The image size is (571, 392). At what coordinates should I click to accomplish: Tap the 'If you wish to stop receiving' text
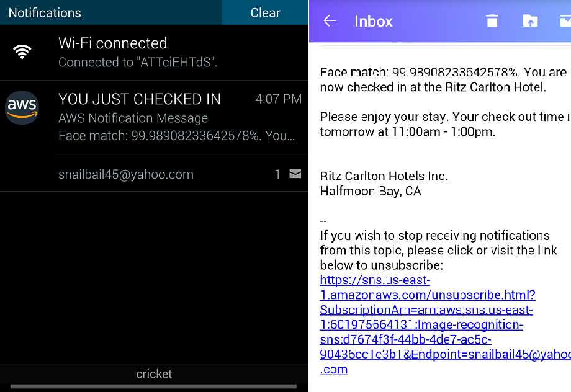tap(438, 251)
